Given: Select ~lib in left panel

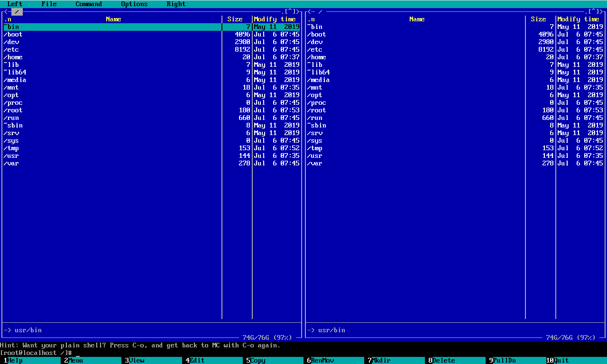Looking at the screenshot, I should (151, 64).
